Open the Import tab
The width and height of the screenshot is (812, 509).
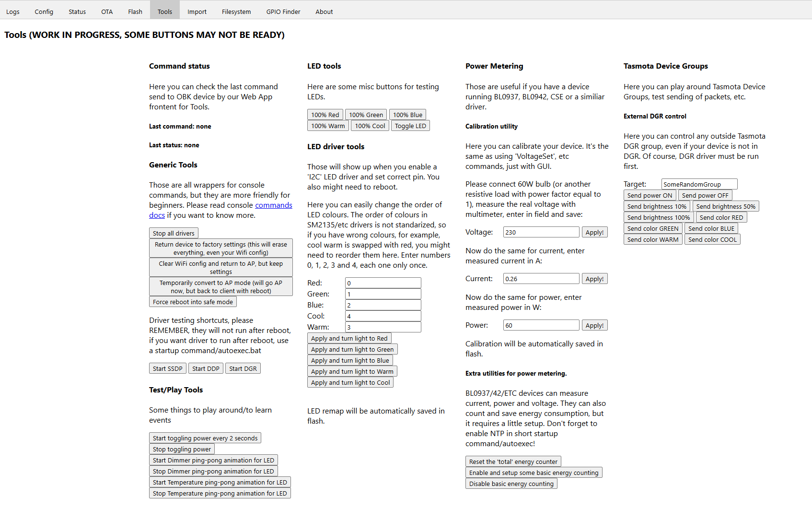click(x=197, y=12)
